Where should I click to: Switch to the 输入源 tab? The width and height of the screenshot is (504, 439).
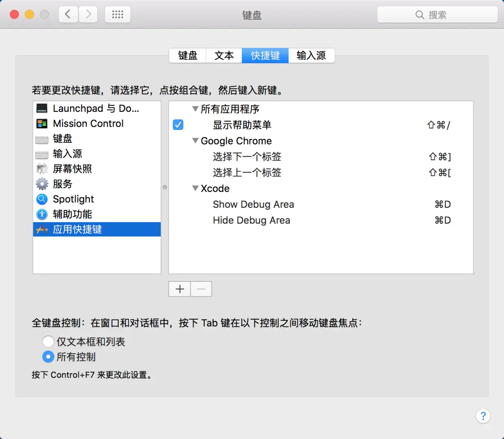pyautogui.click(x=311, y=55)
